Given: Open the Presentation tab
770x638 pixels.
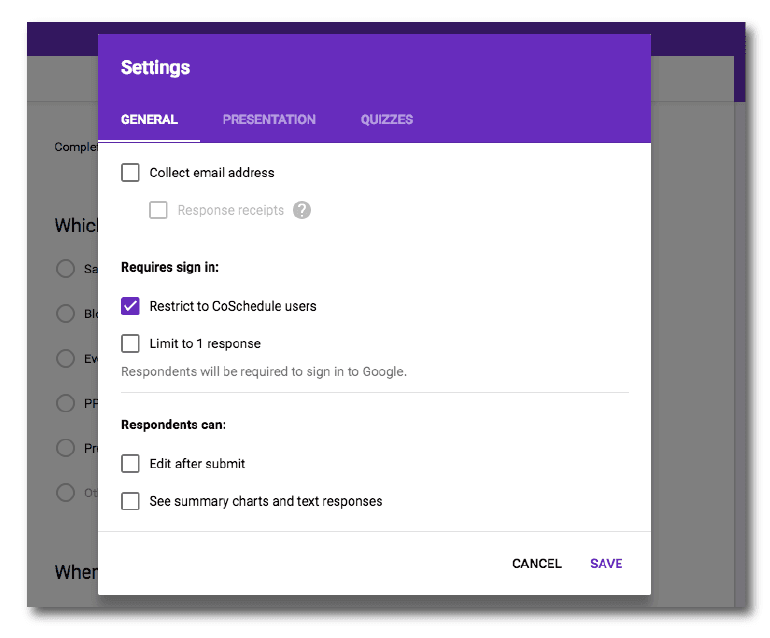Looking at the screenshot, I should [x=269, y=120].
